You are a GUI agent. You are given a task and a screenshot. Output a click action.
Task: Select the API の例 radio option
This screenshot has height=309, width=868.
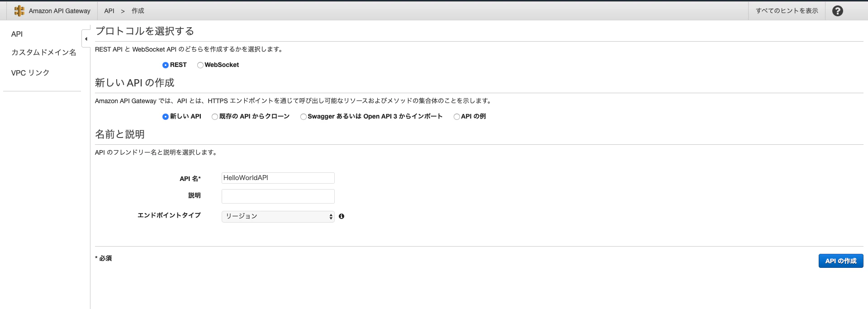[x=457, y=117]
